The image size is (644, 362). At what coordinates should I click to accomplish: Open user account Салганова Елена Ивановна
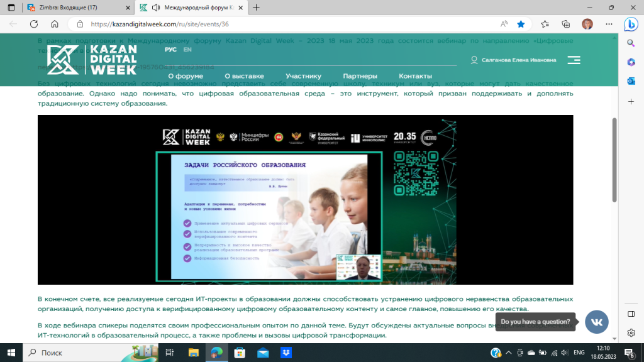(x=514, y=60)
